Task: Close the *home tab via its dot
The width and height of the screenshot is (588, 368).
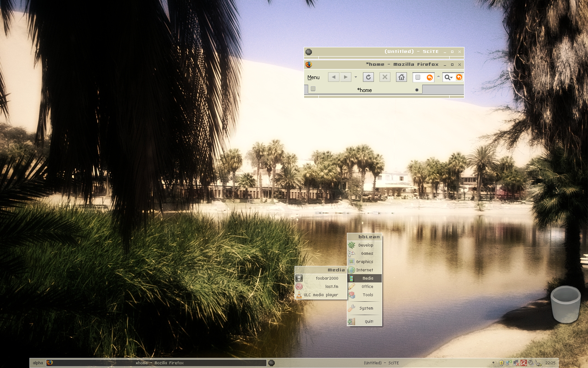Action: tap(417, 90)
